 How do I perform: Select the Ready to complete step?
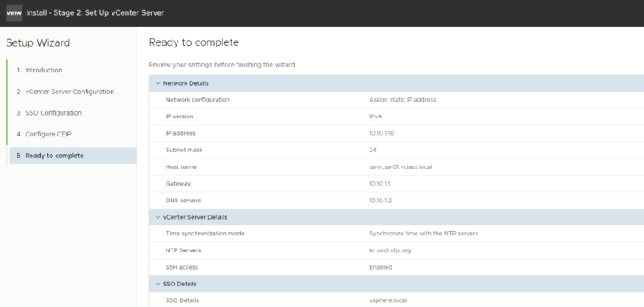tap(72, 156)
